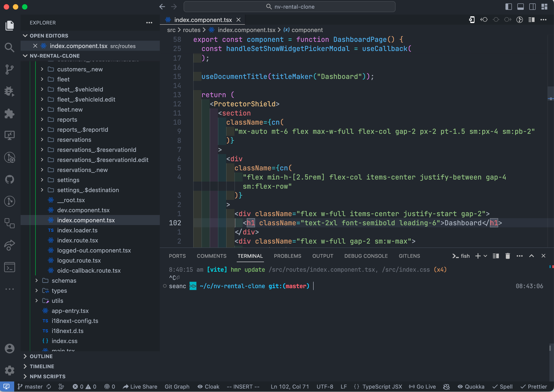Click Go Live in status bar
The height and width of the screenshot is (392, 554).
point(422,387)
